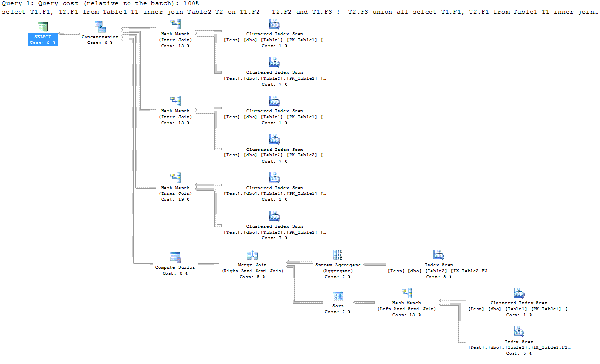This screenshot has width=600, height=364.
Task: Click the topmost Clustered Index Scan on PK_Table2
Action: [274, 62]
